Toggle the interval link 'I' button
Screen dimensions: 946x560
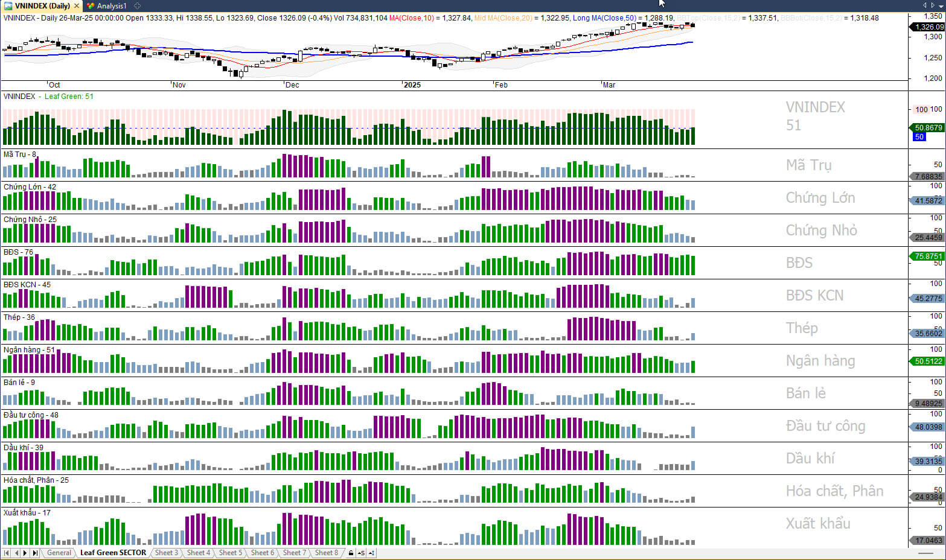371,553
